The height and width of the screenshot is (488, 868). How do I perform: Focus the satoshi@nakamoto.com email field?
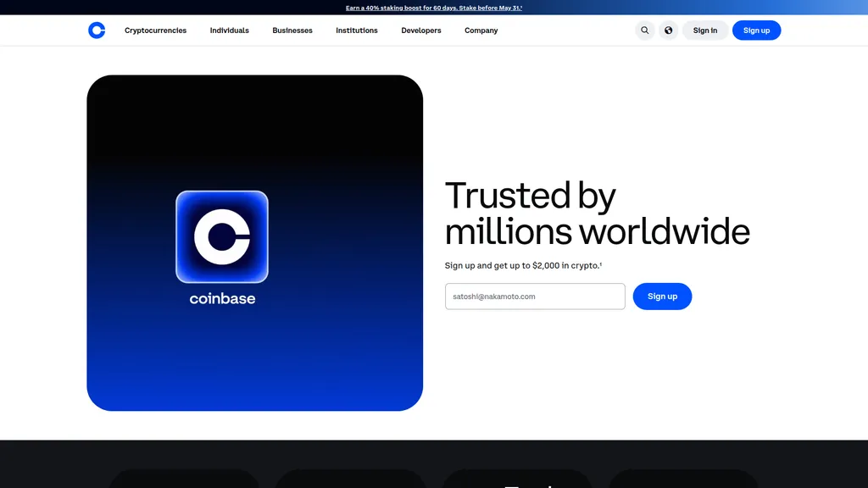click(536, 297)
